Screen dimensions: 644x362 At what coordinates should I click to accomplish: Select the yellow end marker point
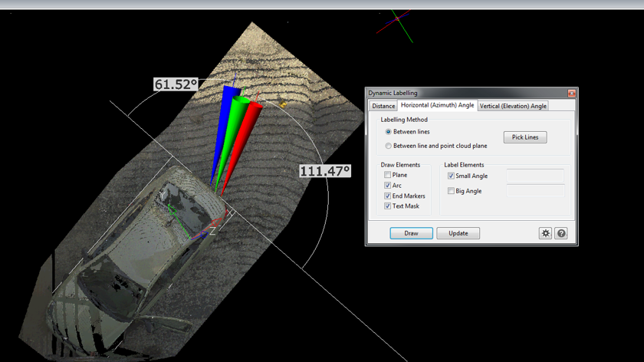[284, 104]
